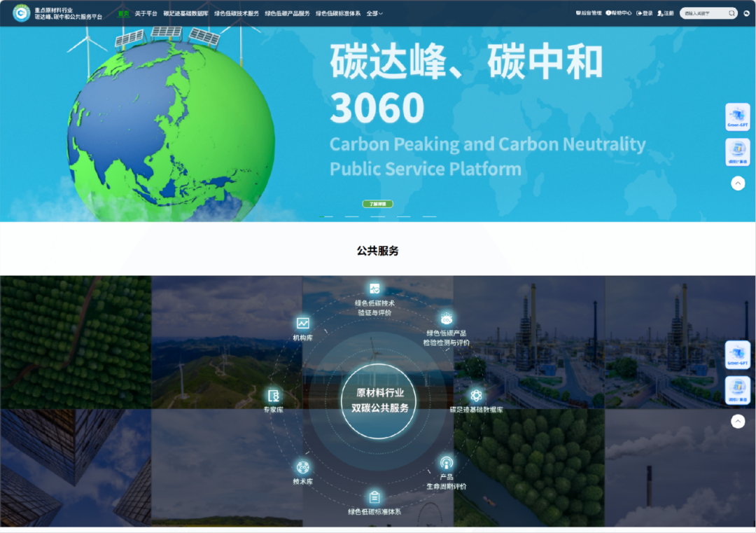Click the globe illustration on the banner

(x=171, y=130)
